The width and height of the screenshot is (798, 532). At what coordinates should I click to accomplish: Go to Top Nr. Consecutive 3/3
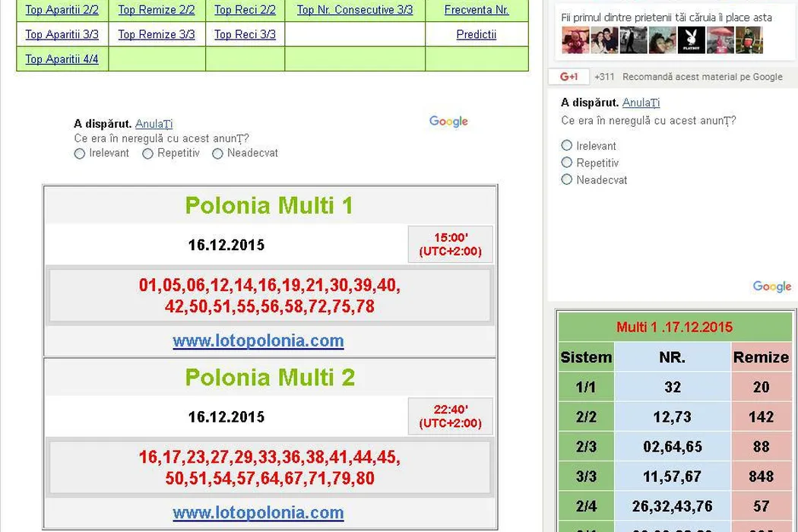click(x=355, y=10)
